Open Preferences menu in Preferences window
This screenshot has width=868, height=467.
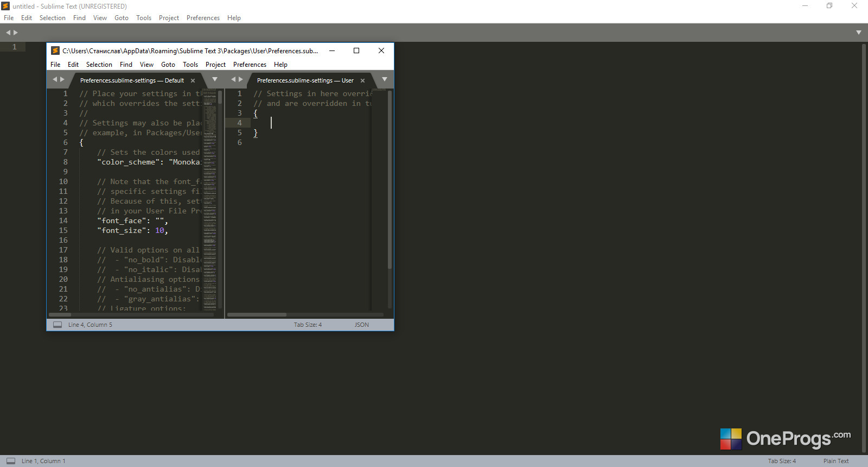click(250, 65)
